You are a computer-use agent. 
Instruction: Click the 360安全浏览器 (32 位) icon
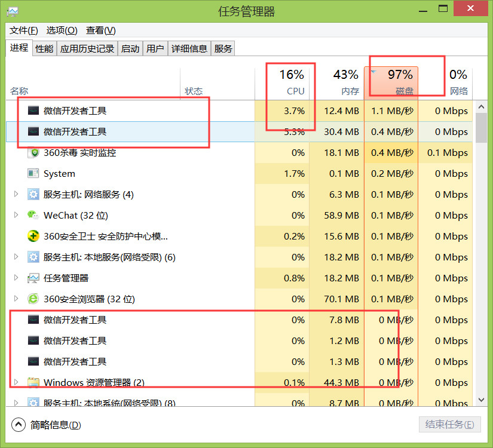[x=33, y=299]
